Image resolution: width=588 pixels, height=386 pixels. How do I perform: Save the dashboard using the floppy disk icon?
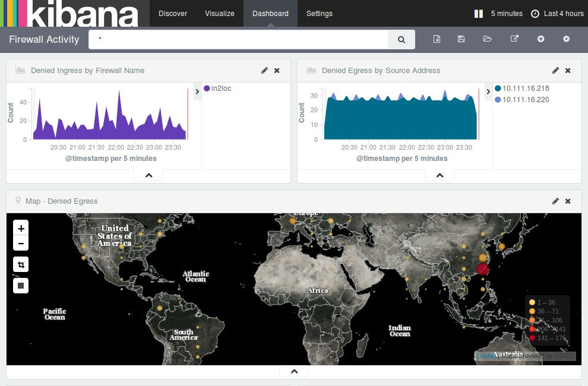click(x=461, y=39)
